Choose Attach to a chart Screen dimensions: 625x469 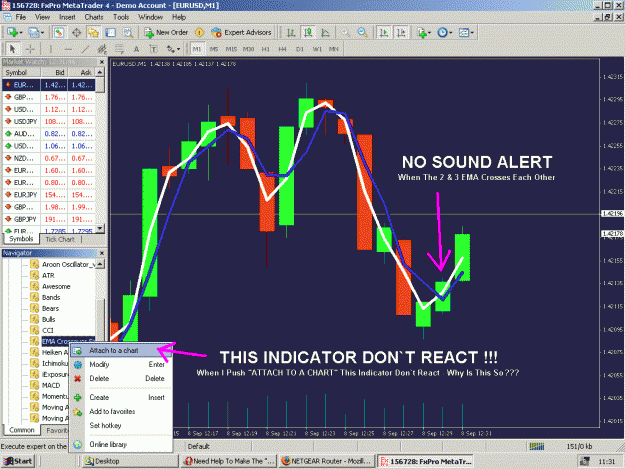coord(121,351)
